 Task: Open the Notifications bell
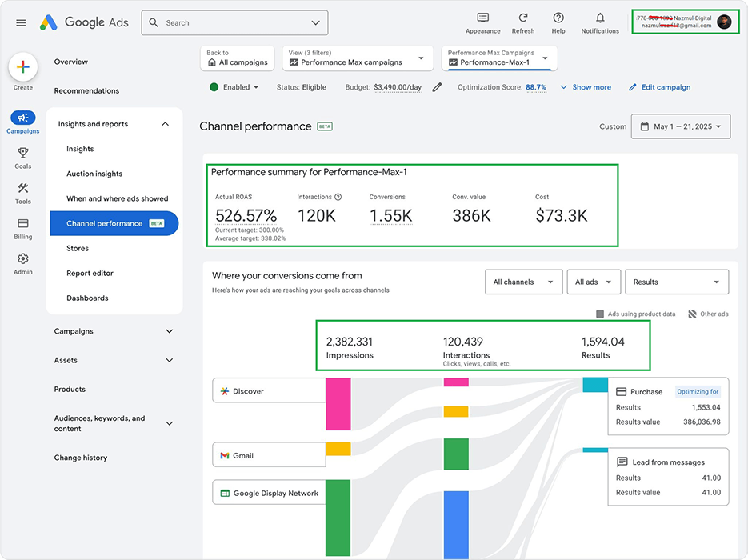click(x=600, y=18)
